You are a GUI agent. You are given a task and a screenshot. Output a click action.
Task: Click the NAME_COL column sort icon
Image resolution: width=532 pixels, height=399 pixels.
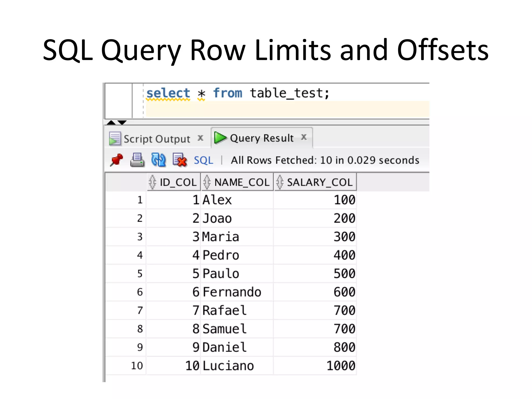coord(207,182)
